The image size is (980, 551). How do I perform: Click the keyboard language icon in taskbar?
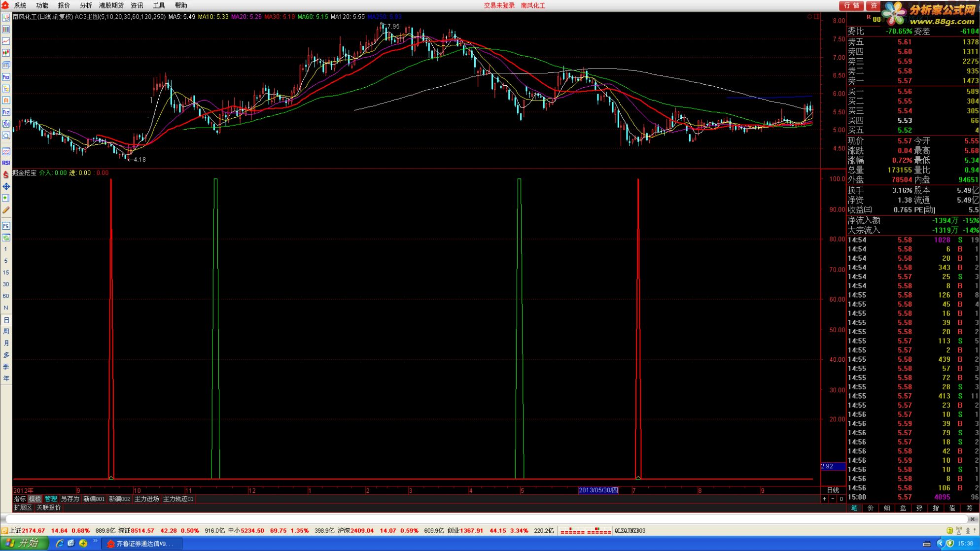tap(927, 544)
